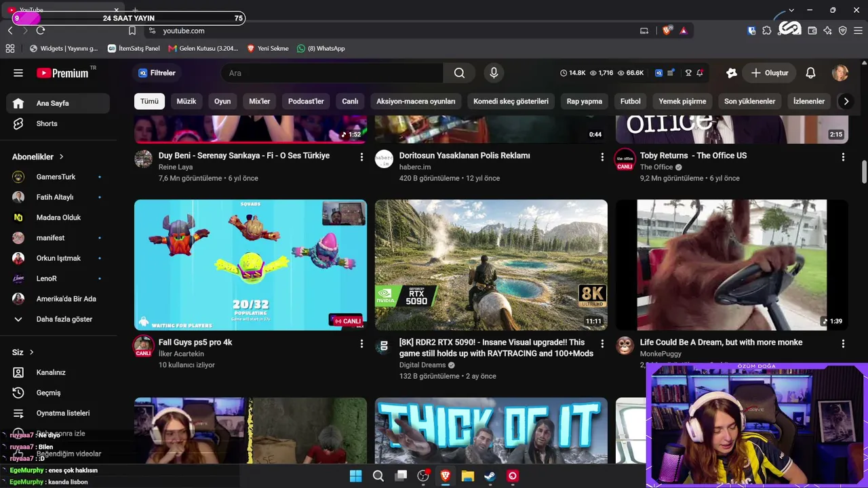Open the Brave main menu
Image resolution: width=868 pixels, height=488 pixels.
pyautogui.click(x=858, y=30)
